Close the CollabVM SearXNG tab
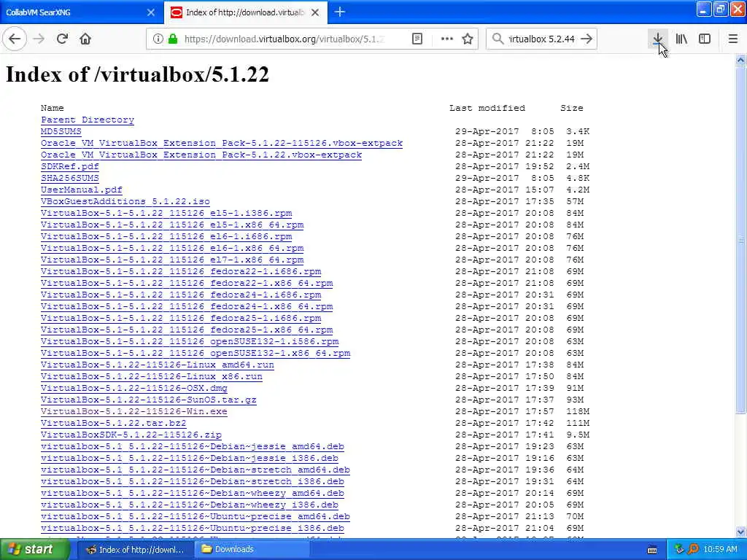The image size is (747, 560). [151, 12]
